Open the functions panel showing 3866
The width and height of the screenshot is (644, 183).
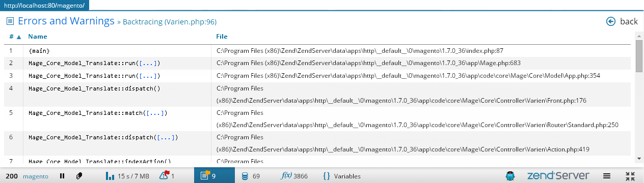coord(294,176)
